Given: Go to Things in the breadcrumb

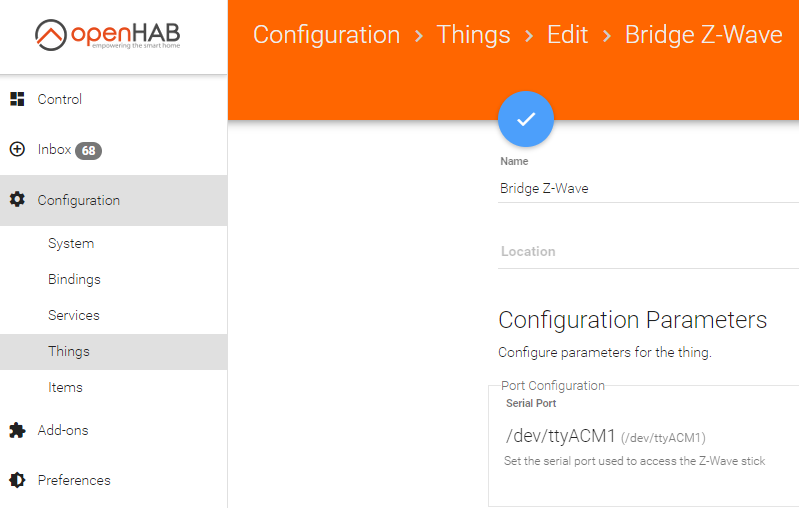Looking at the screenshot, I should pos(473,35).
